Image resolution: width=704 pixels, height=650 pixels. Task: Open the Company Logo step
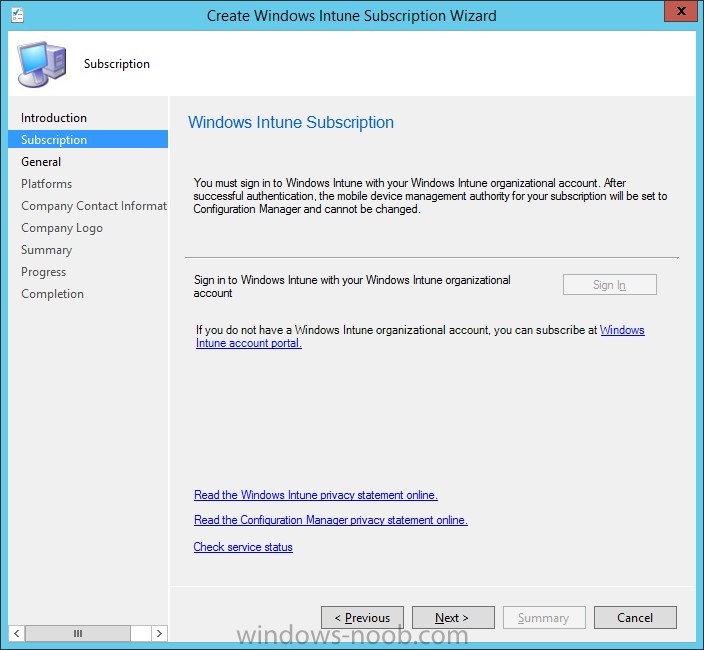tap(62, 228)
